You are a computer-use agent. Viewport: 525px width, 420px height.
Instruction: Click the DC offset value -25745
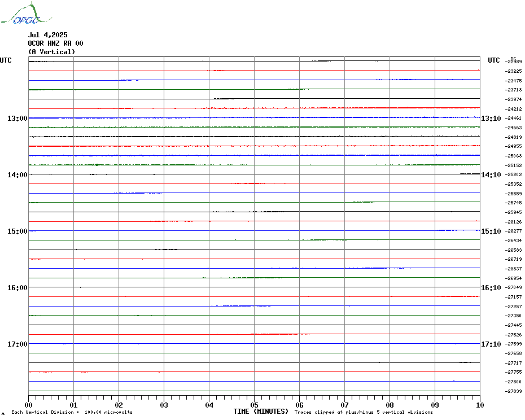click(x=513, y=203)
